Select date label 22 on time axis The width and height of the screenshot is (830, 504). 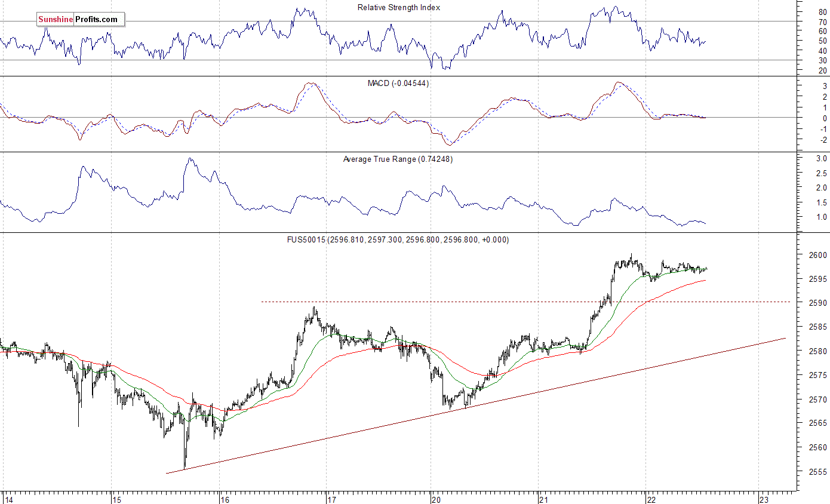(x=652, y=499)
